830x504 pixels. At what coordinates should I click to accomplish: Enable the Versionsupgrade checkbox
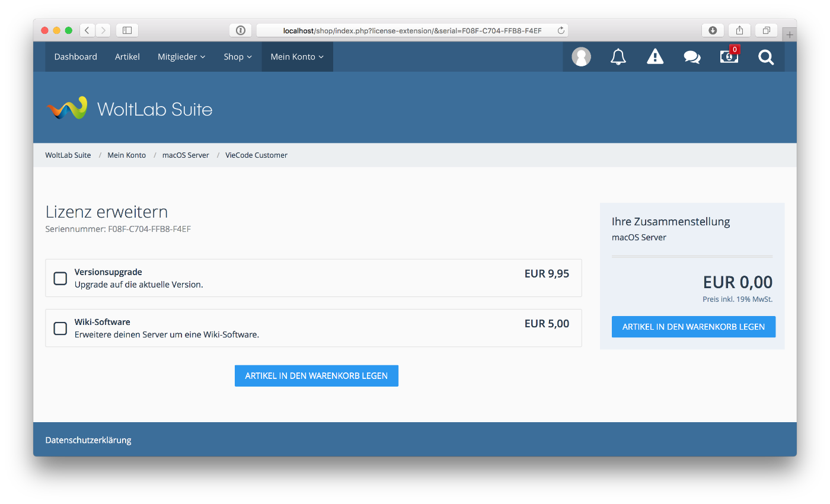tap(60, 278)
